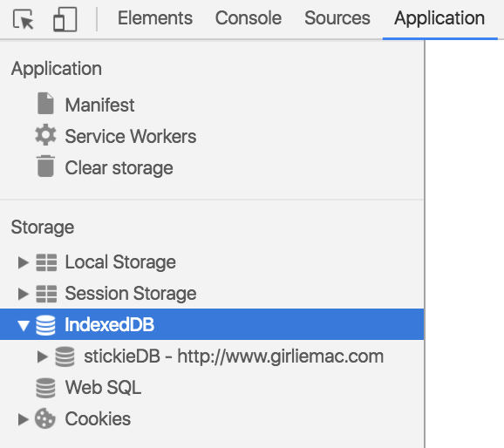Expand the Cookies disclosure arrow
The height and width of the screenshot is (448, 504).
pyautogui.click(x=23, y=419)
